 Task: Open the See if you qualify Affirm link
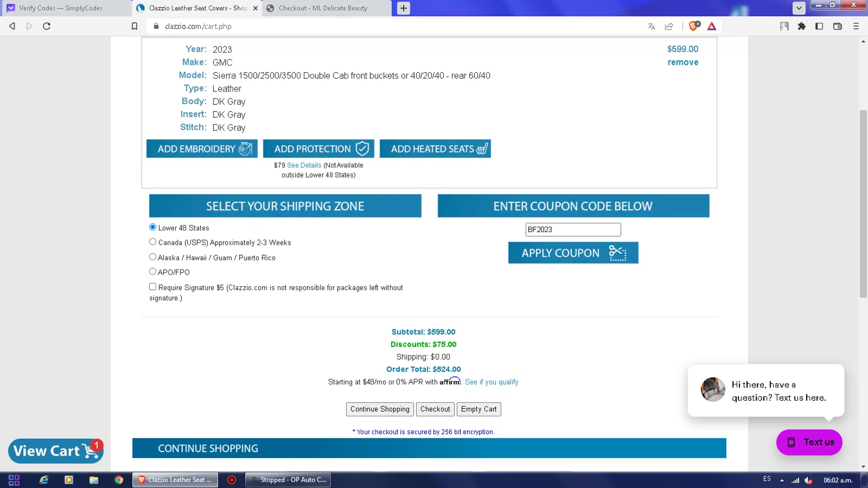pos(491,382)
